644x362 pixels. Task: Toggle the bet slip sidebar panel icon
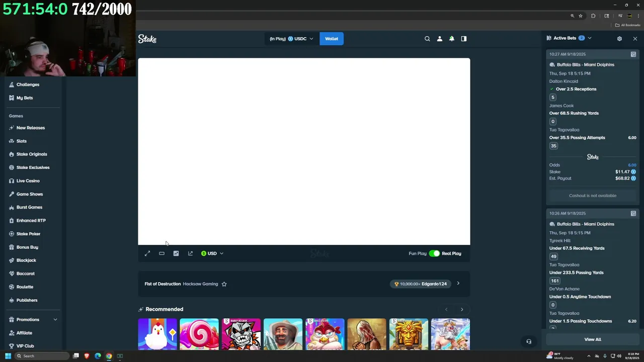pyautogui.click(x=463, y=39)
